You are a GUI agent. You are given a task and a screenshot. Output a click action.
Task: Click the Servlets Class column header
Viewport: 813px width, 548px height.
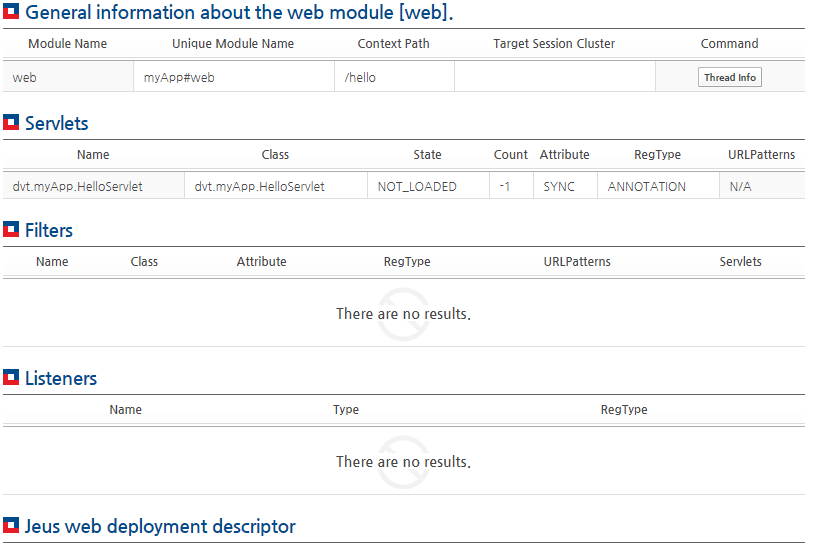[275, 154]
